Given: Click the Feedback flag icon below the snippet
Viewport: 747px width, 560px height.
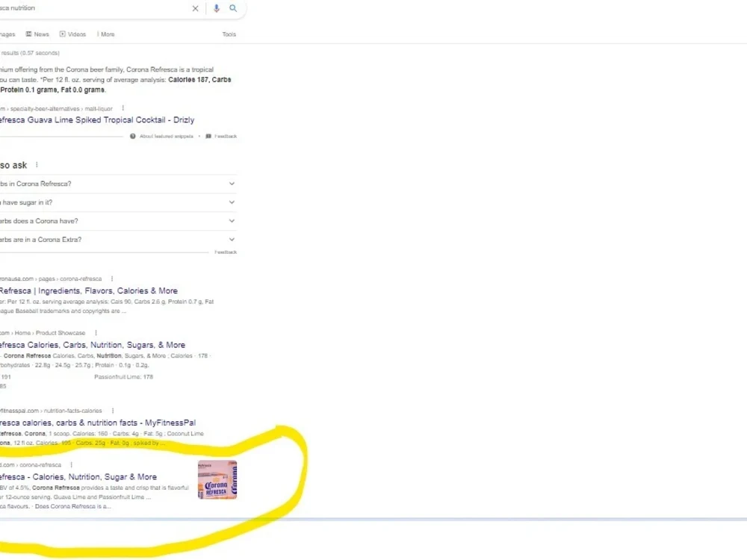Looking at the screenshot, I should (208, 136).
